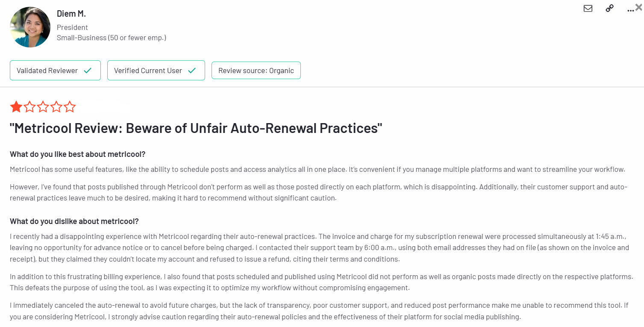Close the review panel with the X
644x327 pixels.
(638, 7)
